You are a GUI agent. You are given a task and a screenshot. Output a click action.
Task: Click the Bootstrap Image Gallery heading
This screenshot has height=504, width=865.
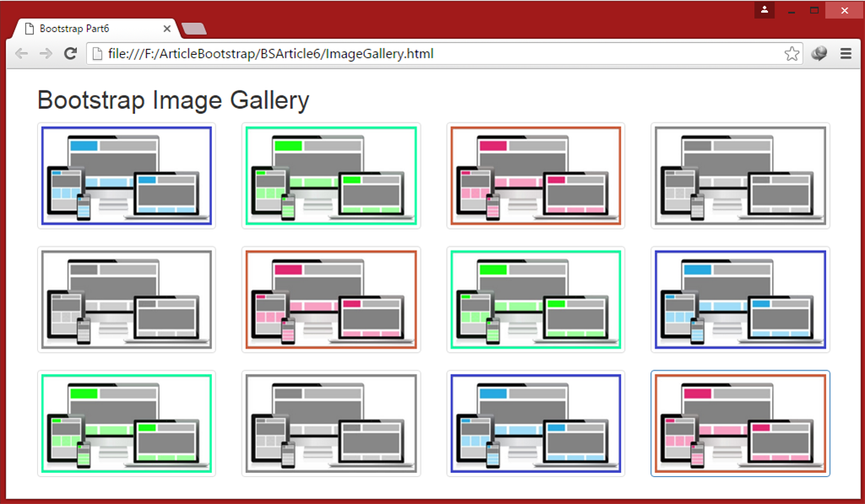(173, 100)
